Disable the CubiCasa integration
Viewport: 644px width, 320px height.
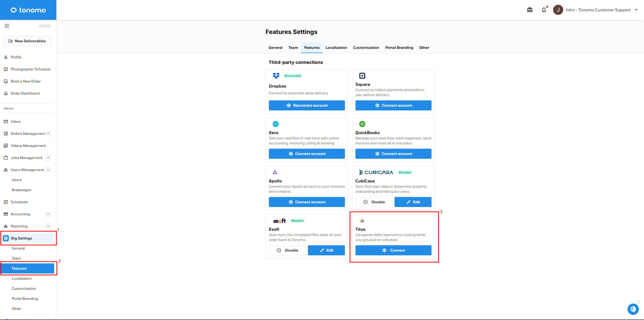click(374, 202)
